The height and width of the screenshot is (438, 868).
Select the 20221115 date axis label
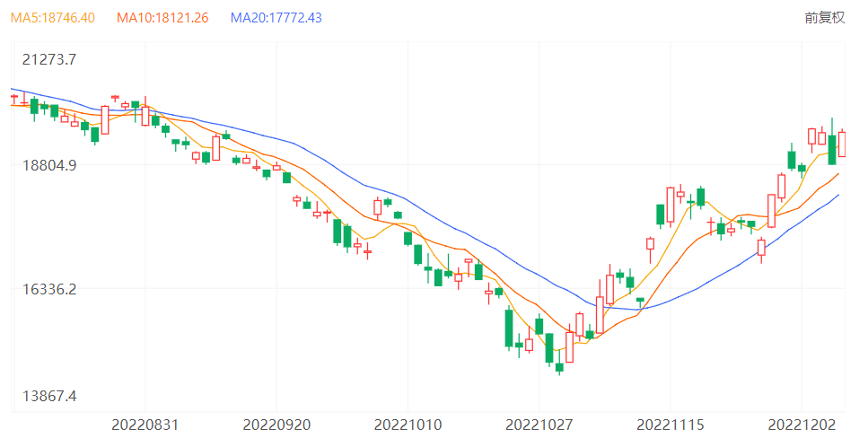[x=670, y=425]
